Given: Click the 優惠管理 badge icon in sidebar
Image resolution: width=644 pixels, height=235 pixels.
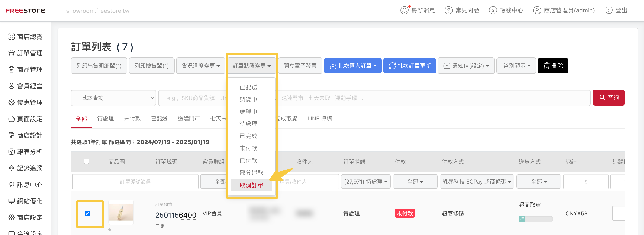Looking at the screenshot, I should pyautogui.click(x=12, y=102).
